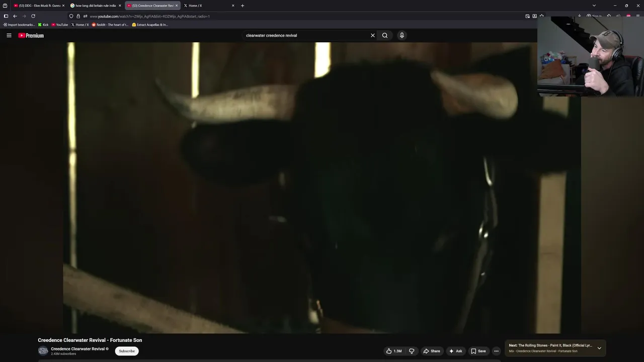Image resolution: width=644 pixels, height=362 pixels.
Task: Expand the Next up mix playlist panel
Action: point(599,348)
